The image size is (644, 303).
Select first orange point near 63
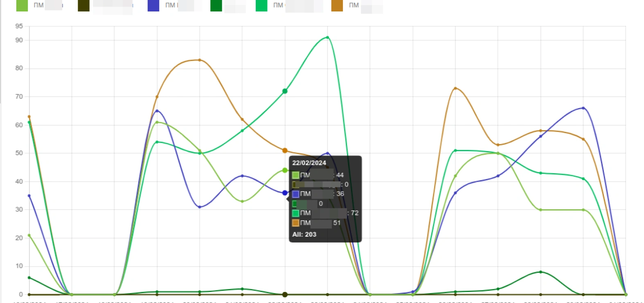click(29, 117)
